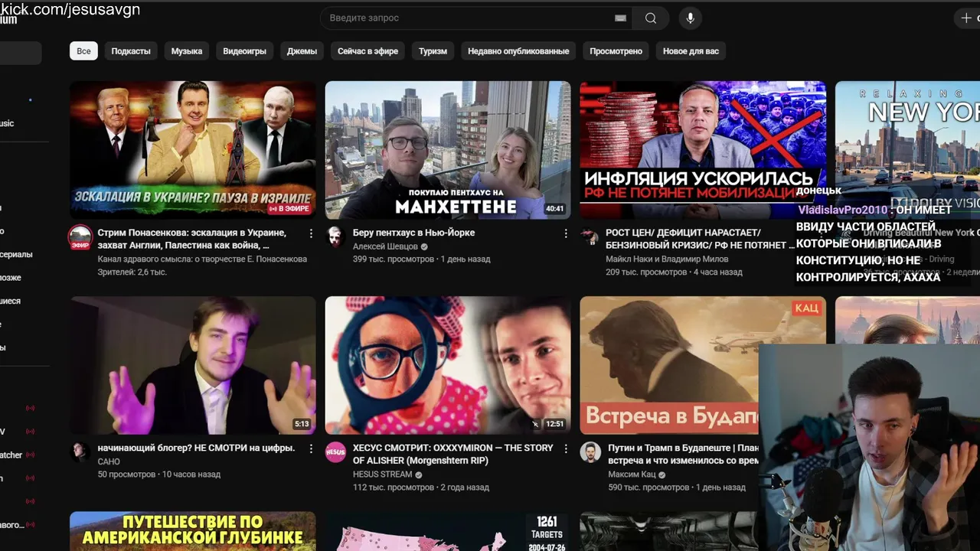Open Алексей Шевцов channel avatar
The width and height of the screenshot is (980, 551).
coord(335,236)
